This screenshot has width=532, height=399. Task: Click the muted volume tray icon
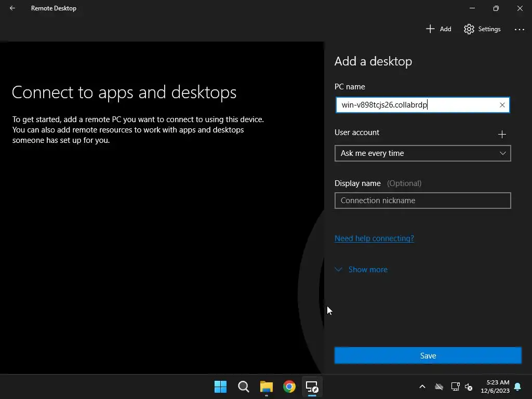click(469, 387)
